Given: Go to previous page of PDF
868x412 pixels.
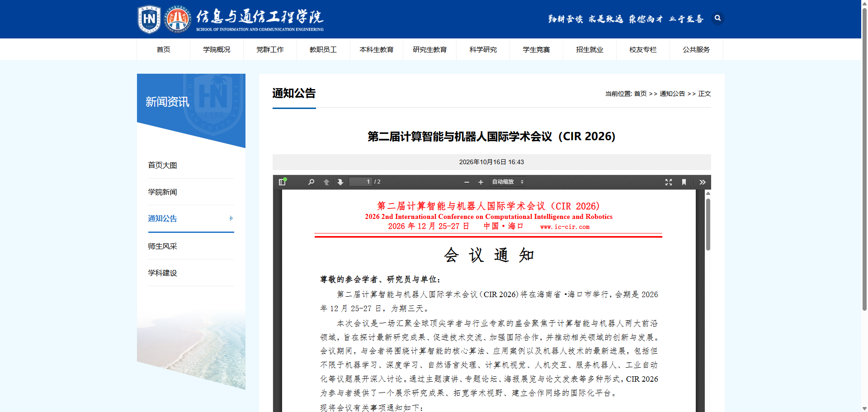Looking at the screenshot, I should click(x=326, y=182).
